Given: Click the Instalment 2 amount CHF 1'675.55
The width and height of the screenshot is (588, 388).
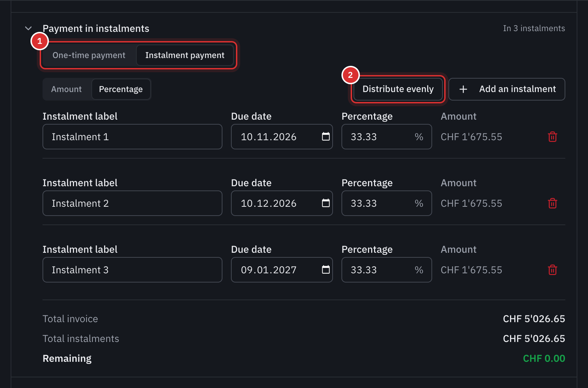Looking at the screenshot, I should (x=471, y=203).
